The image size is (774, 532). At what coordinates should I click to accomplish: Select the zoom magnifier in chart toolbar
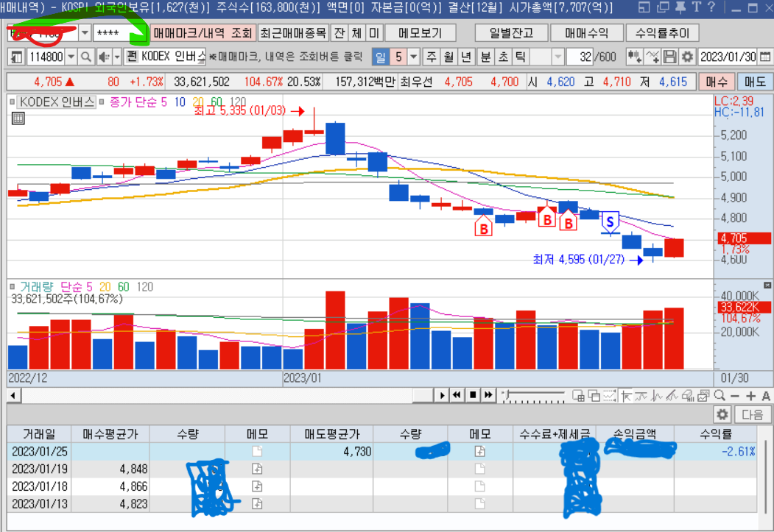coord(720,397)
